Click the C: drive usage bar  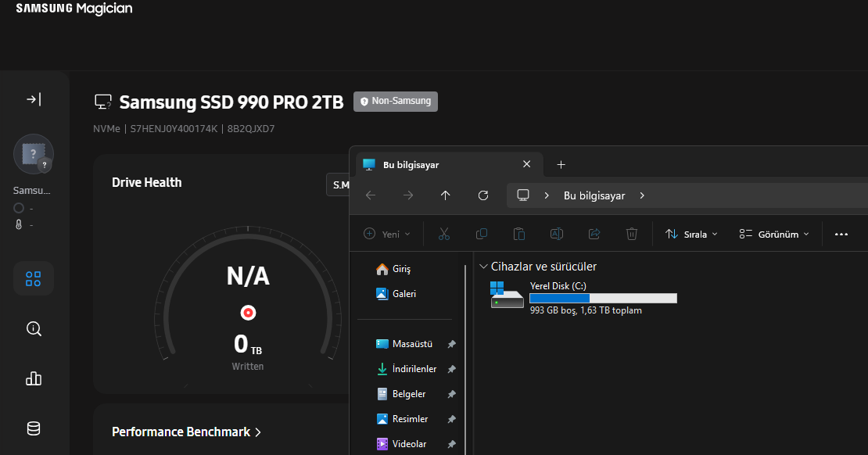click(x=603, y=299)
